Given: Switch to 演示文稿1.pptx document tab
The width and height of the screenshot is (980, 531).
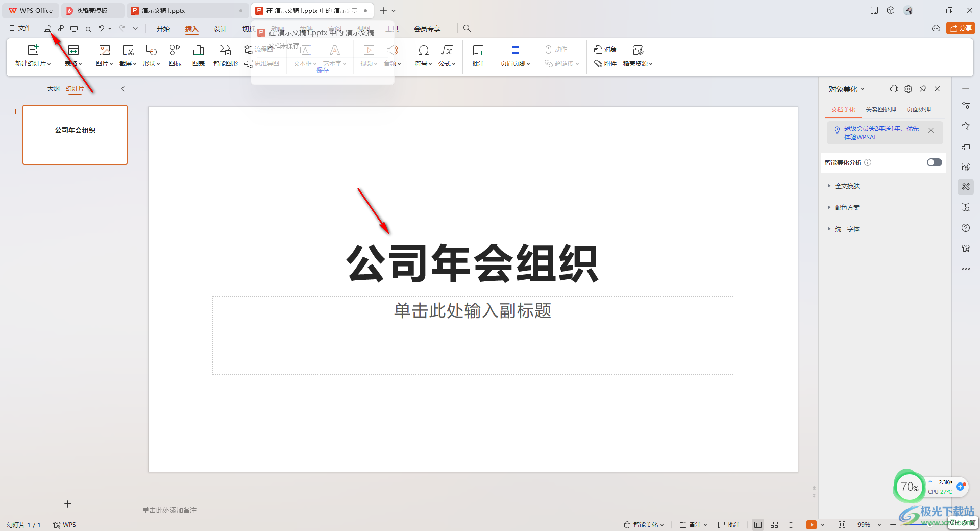Looking at the screenshot, I should point(187,10).
